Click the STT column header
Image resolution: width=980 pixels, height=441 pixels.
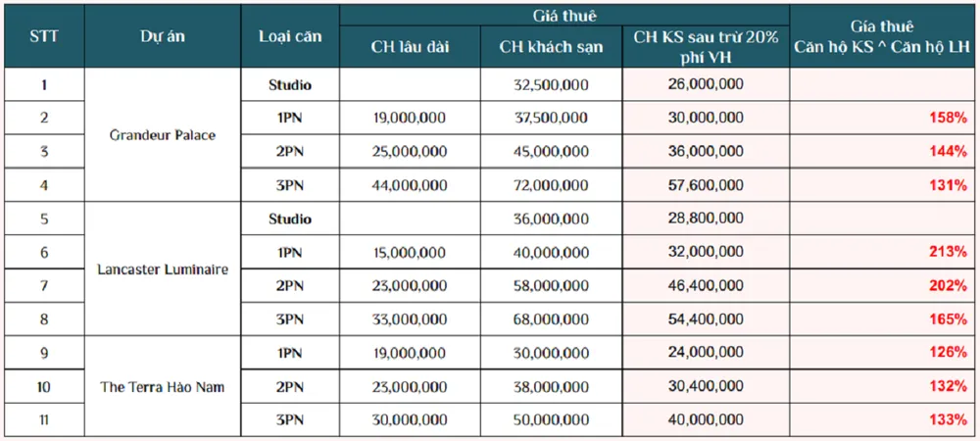[x=43, y=36]
